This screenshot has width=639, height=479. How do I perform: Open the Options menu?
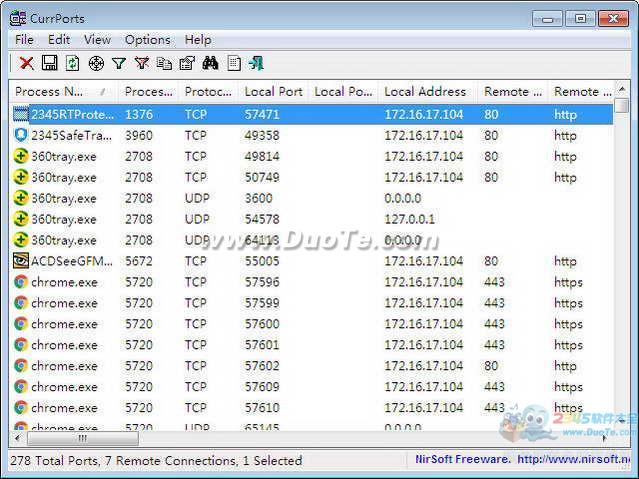pyautogui.click(x=147, y=40)
